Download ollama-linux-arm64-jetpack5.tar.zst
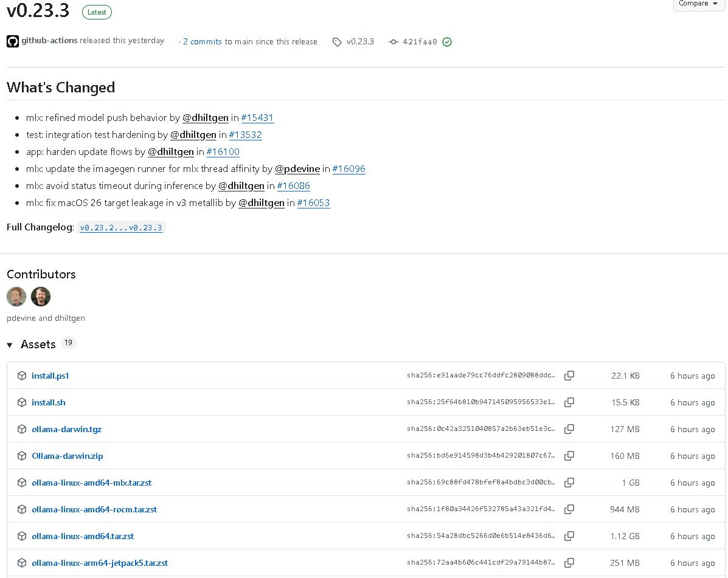The height and width of the screenshot is (578, 728). [100, 563]
